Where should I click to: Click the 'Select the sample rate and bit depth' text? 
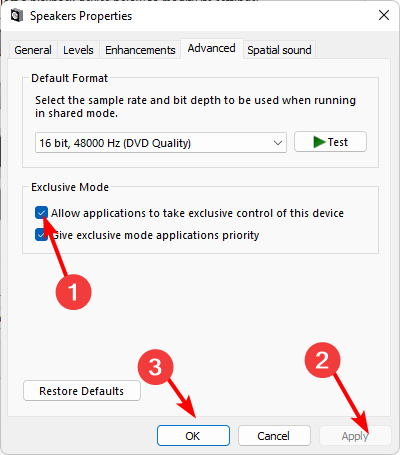coord(195,107)
